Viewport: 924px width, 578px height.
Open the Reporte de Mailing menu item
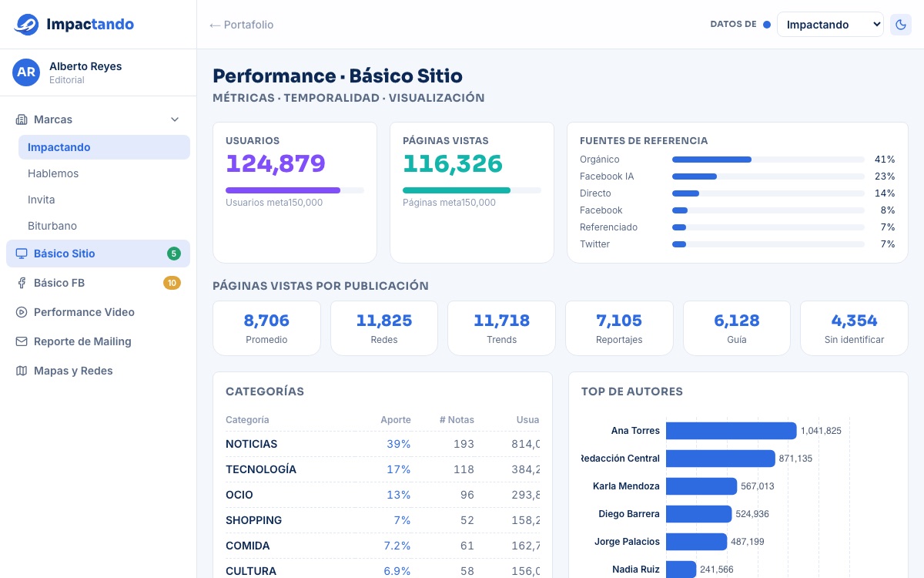click(x=98, y=341)
